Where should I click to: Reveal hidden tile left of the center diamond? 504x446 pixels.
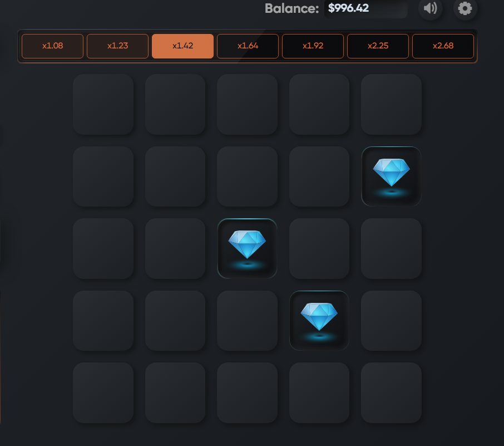click(175, 248)
